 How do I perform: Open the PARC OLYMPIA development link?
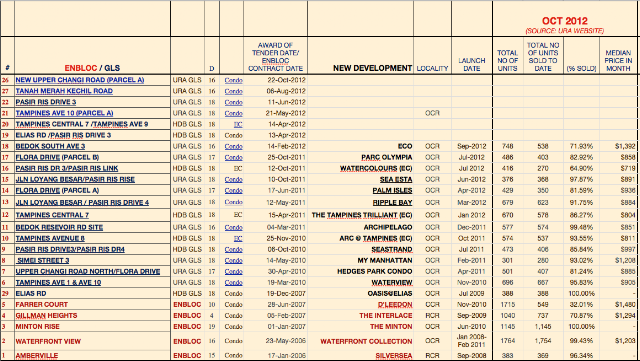pyautogui.click(x=387, y=157)
